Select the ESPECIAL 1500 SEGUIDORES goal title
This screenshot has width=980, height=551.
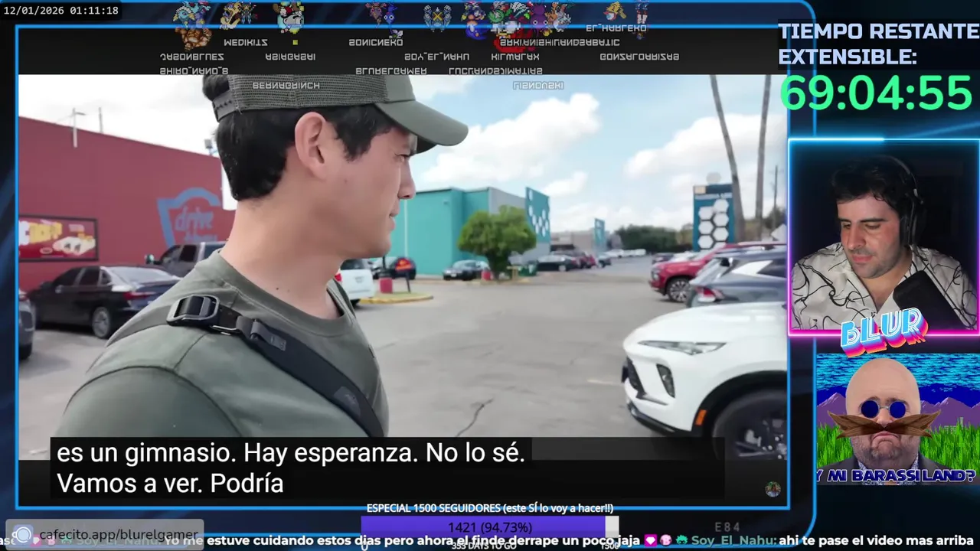point(489,508)
